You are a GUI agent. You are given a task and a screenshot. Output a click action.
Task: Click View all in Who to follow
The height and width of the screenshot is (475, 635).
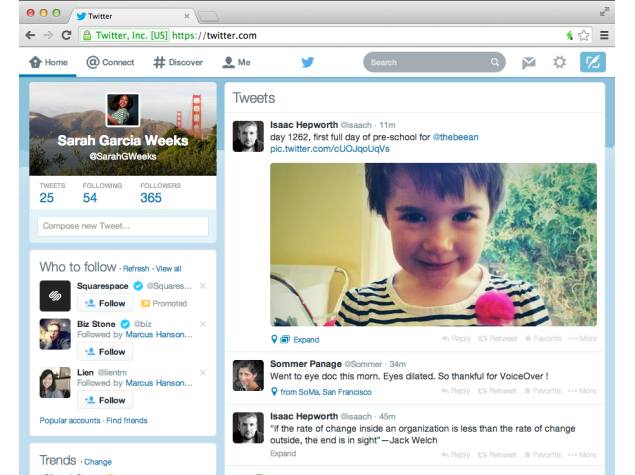[169, 269]
